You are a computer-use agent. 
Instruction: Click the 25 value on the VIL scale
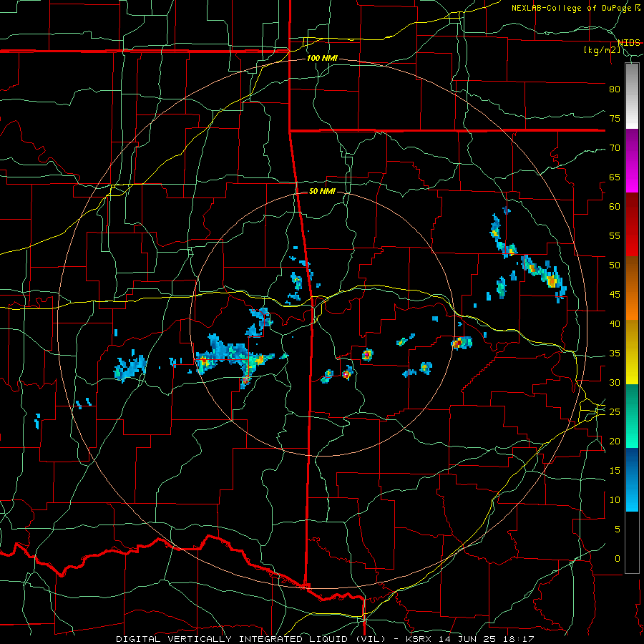615,412
